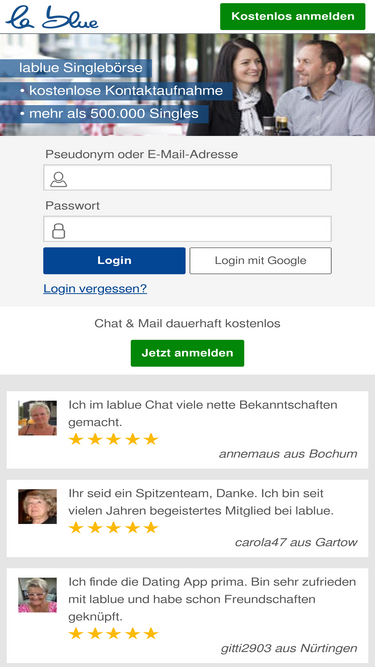Click the padlock icon in password field

[x=59, y=231]
